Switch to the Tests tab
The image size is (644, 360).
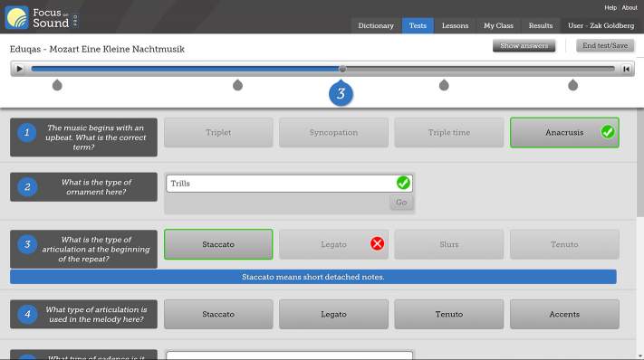pyautogui.click(x=418, y=26)
